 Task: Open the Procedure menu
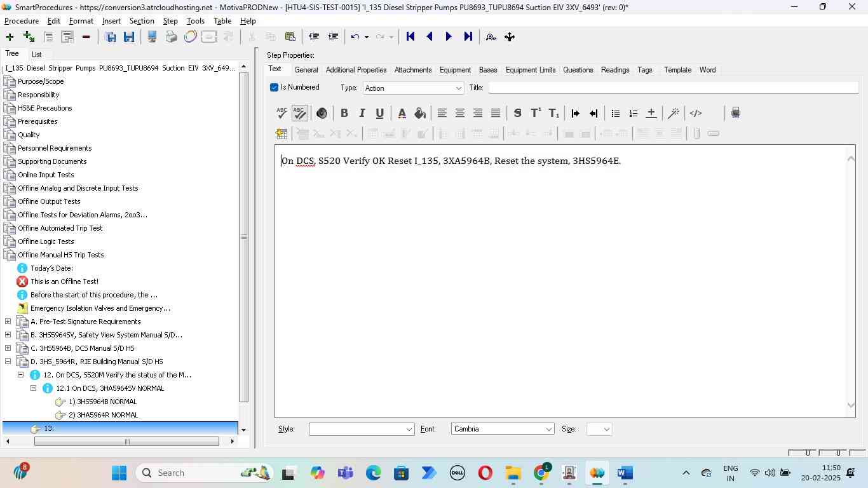click(22, 21)
